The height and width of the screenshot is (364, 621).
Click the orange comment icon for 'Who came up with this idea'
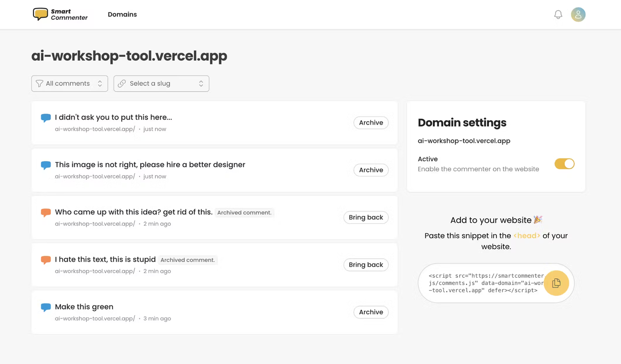click(x=46, y=212)
